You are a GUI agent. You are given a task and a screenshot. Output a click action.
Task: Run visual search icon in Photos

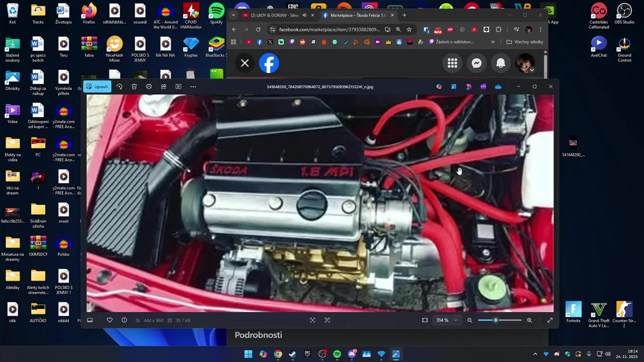[x=312, y=320]
